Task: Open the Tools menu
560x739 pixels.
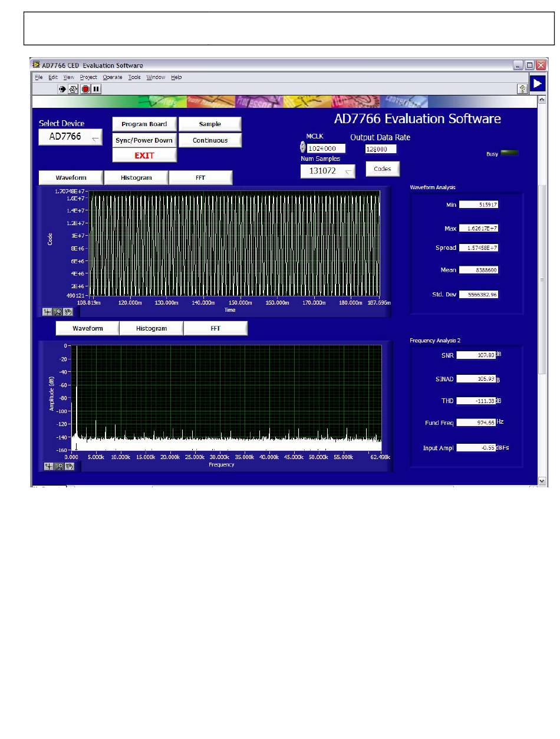Action: coord(134,77)
